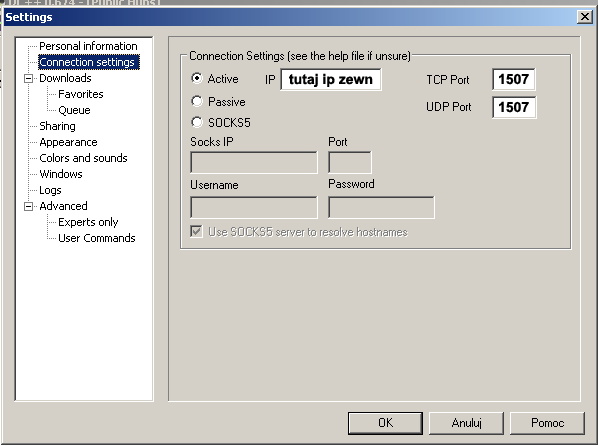Viewport: 598px width, 446px height.
Task: Select the Passive connection radio button
Action: click(197, 101)
